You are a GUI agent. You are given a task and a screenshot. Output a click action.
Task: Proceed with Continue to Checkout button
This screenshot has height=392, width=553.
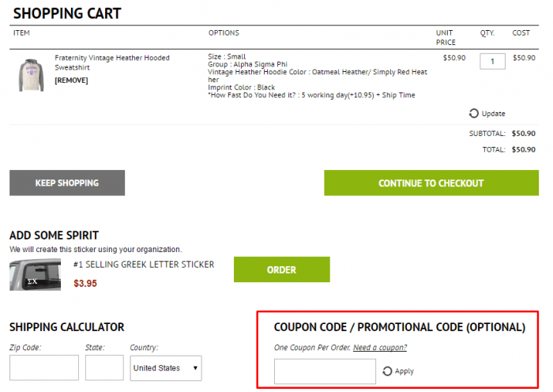(x=431, y=183)
